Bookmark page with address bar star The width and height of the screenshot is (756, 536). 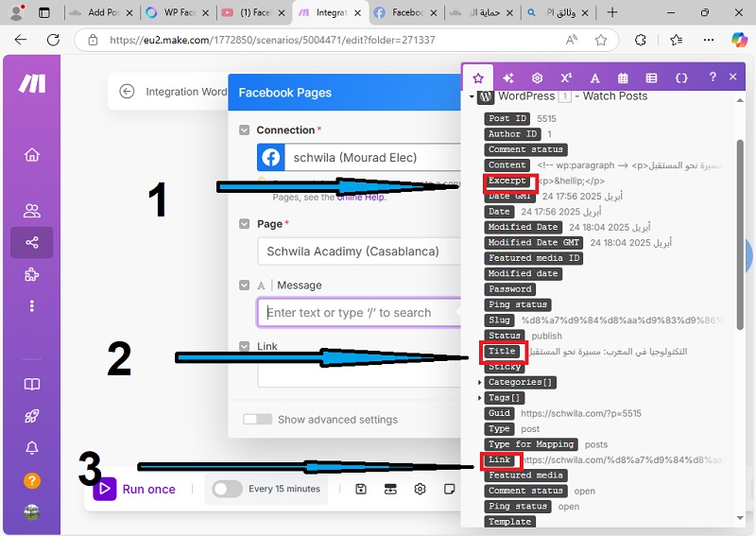point(601,40)
